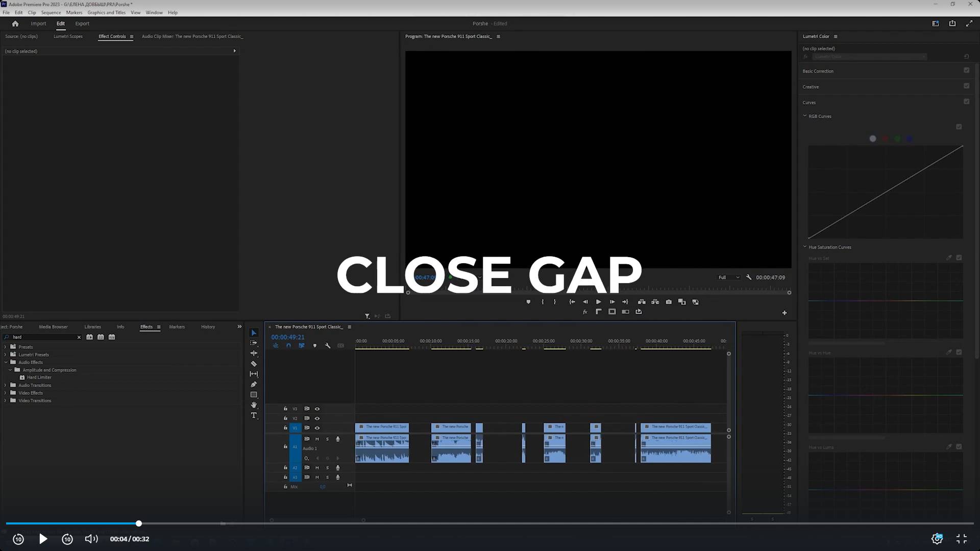Open the Full playback resolution dropdown
Screen dimensions: 980x551
point(728,278)
